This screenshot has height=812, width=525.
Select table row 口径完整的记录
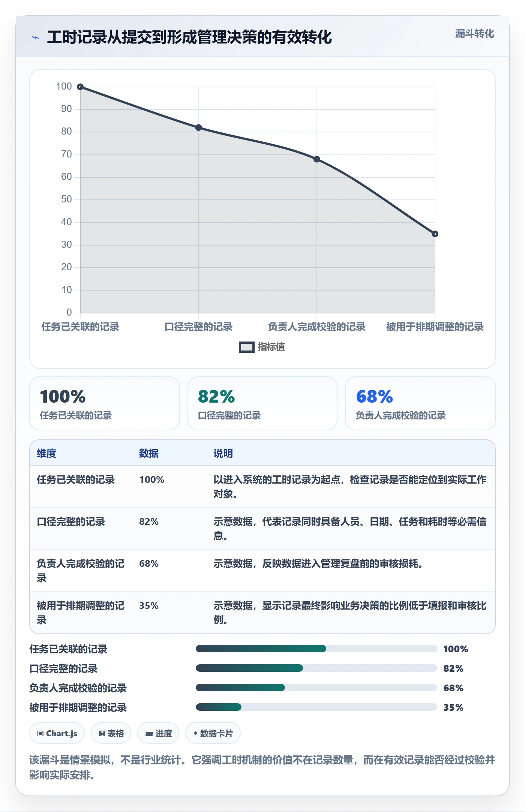(x=262, y=529)
